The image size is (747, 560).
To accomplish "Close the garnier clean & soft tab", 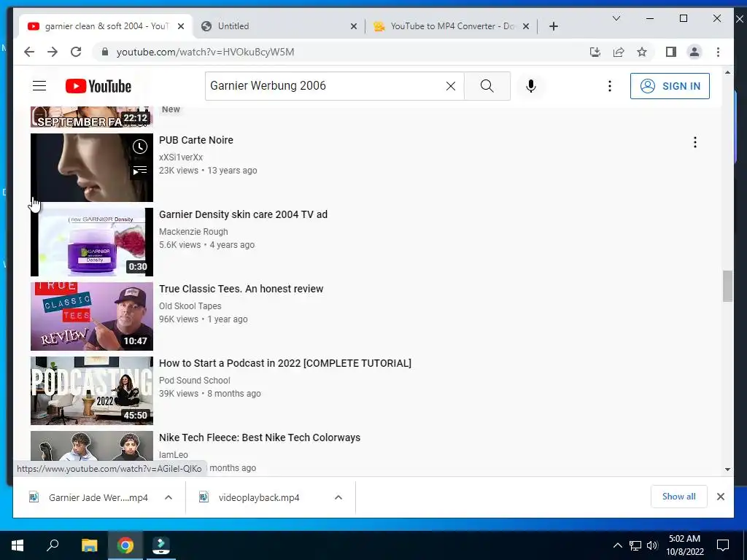I will 181,26.
